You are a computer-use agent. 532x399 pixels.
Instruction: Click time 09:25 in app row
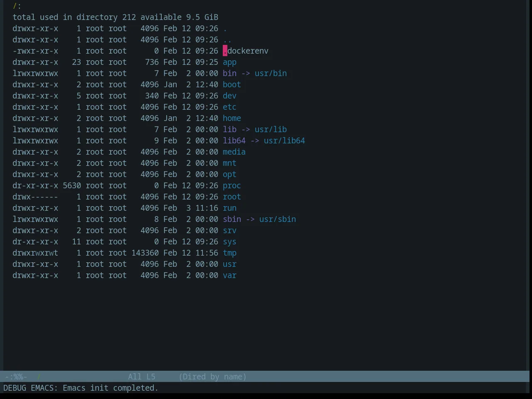pos(207,62)
